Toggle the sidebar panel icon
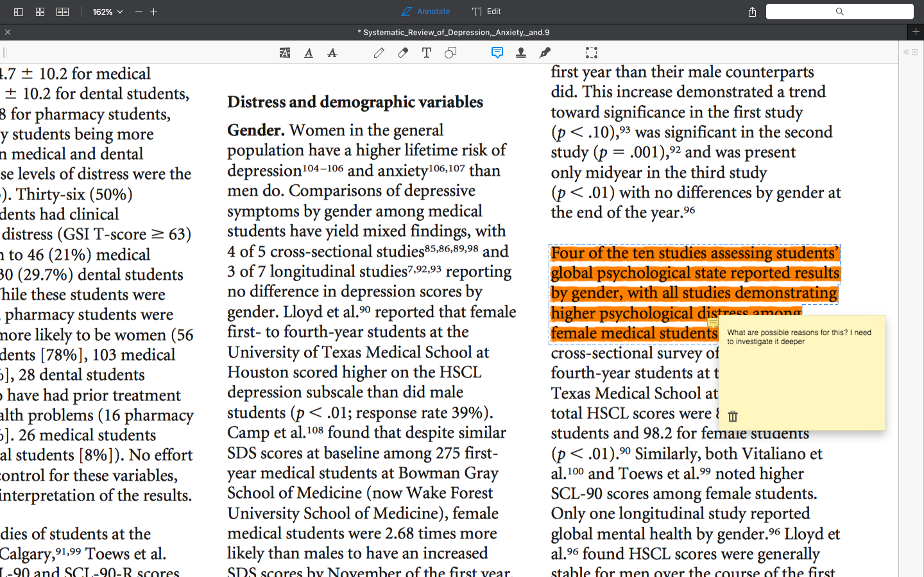The image size is (924, 577). point(19,12)
